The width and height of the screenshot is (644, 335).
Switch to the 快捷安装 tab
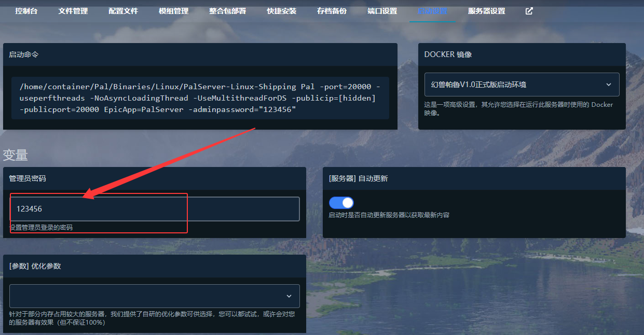281,11
